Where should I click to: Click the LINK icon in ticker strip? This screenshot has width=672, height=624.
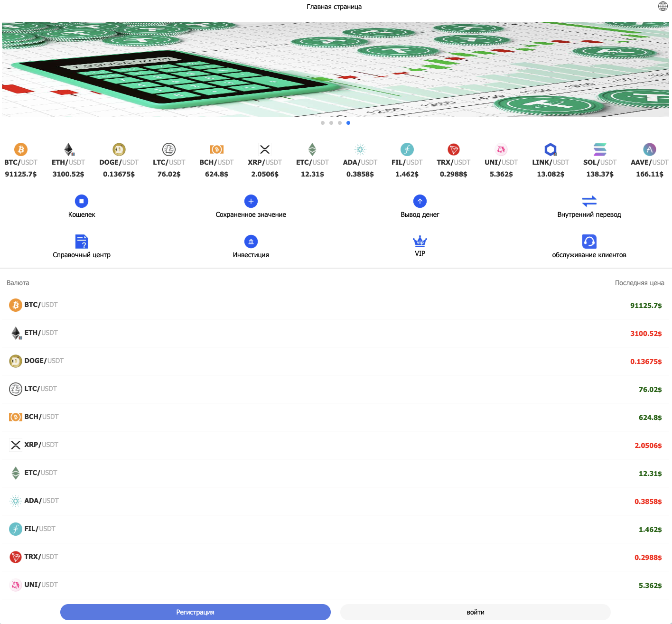pyautogui.click(x=551, y=149)
